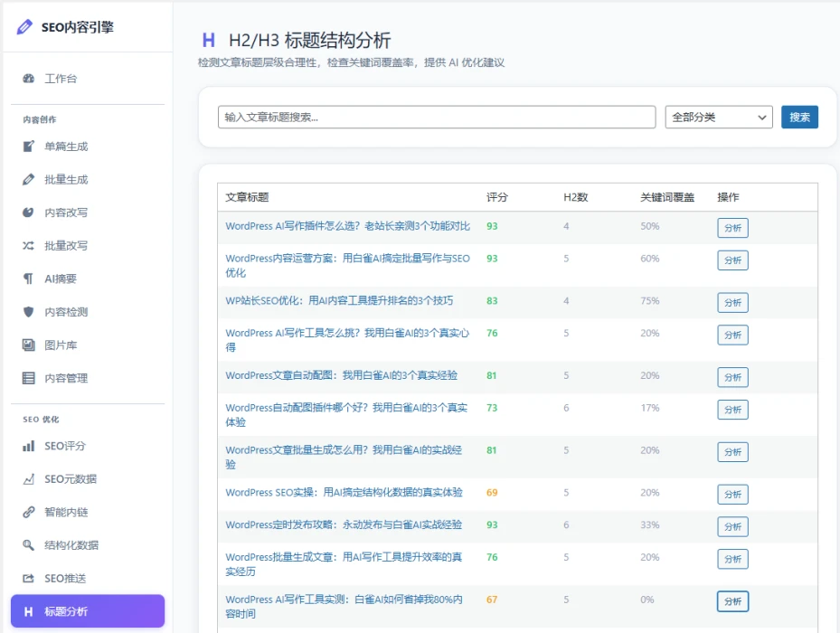Click the SEO评分 bar chart icon
Image resolution: width=840 pixels, height=633 pixels.
(x=28, y=446)
